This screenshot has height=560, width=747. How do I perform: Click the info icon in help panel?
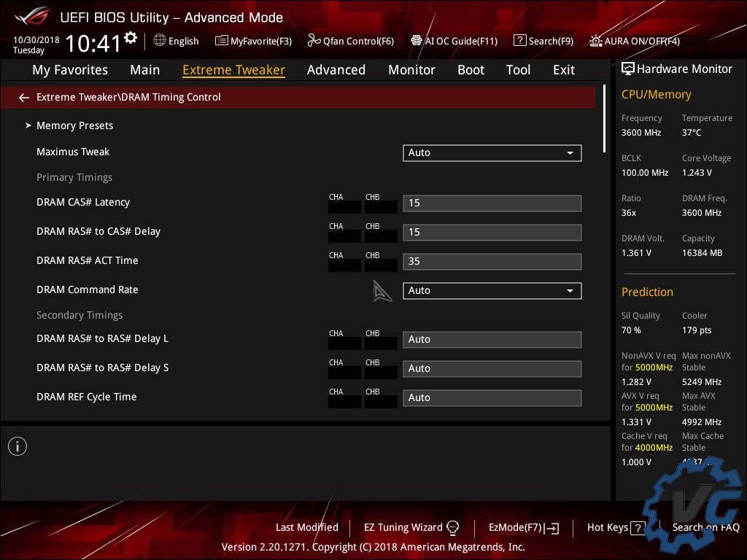coord(18,446)
